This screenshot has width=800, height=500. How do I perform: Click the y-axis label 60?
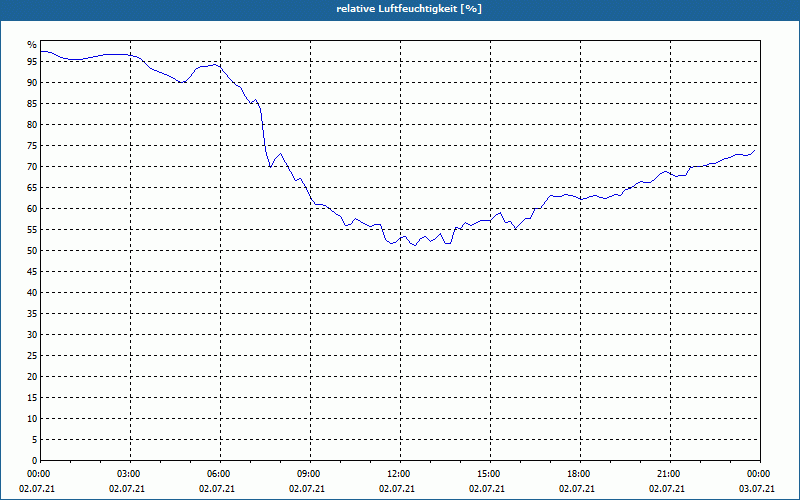coord(32,209)
